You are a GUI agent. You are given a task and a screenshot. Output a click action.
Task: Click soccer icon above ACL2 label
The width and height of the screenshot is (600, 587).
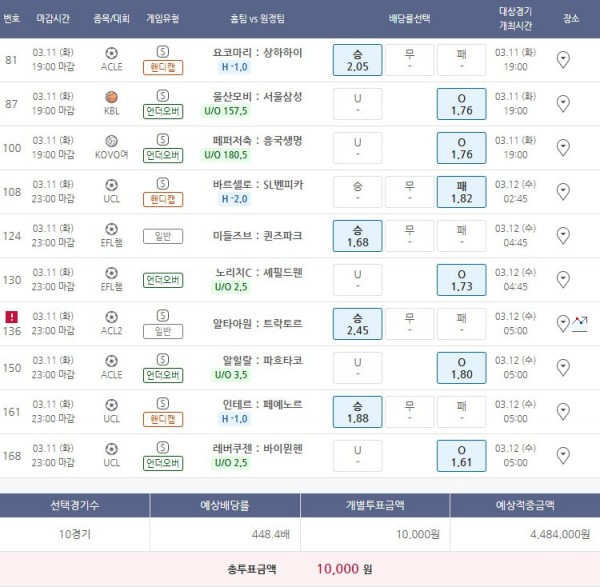coord(111,316)
